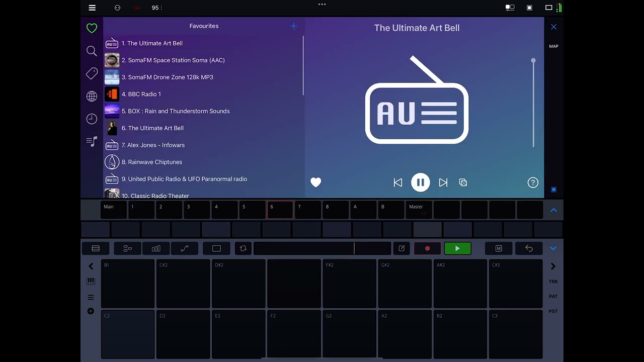Viewport: 644px width, 362px height.
Task: Go to next pad page
Action: click(553, 266)
